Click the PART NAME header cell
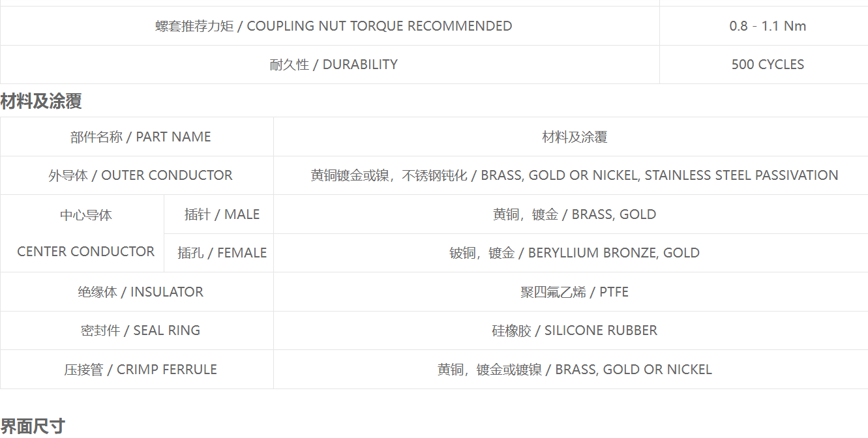This screenshot has width=868, height=438. pos(137,137)
